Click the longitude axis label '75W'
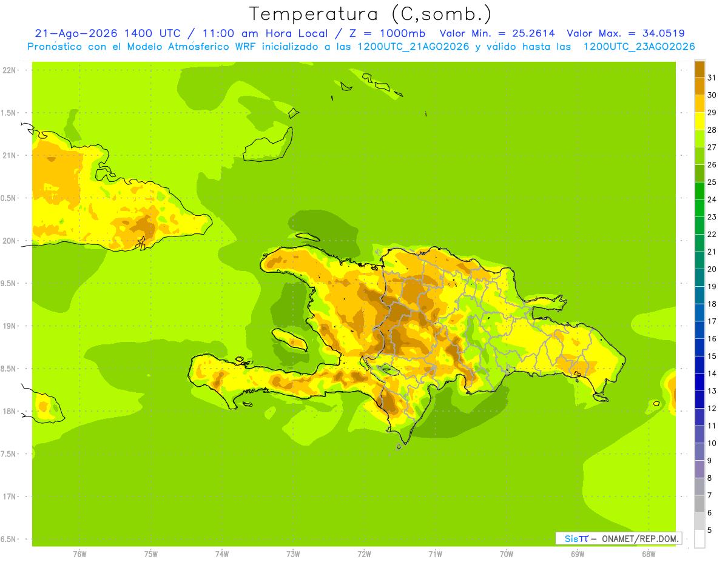 [x=150, y=554]
